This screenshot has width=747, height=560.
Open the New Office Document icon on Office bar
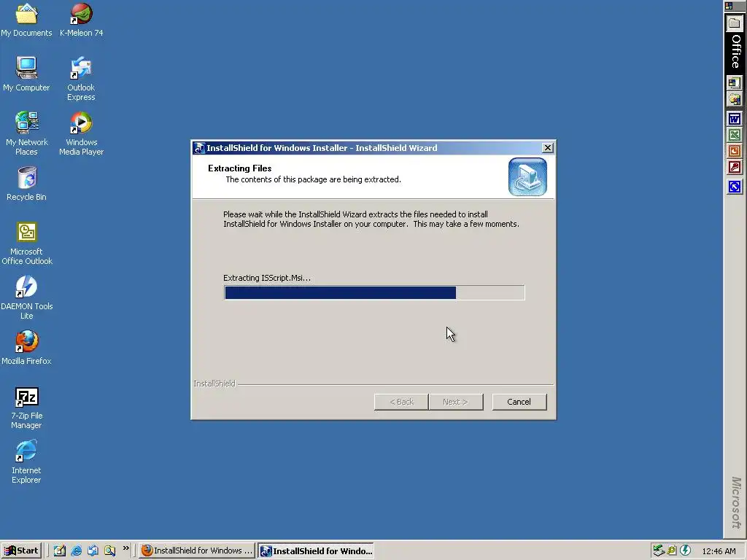click(x=734, y=83)
